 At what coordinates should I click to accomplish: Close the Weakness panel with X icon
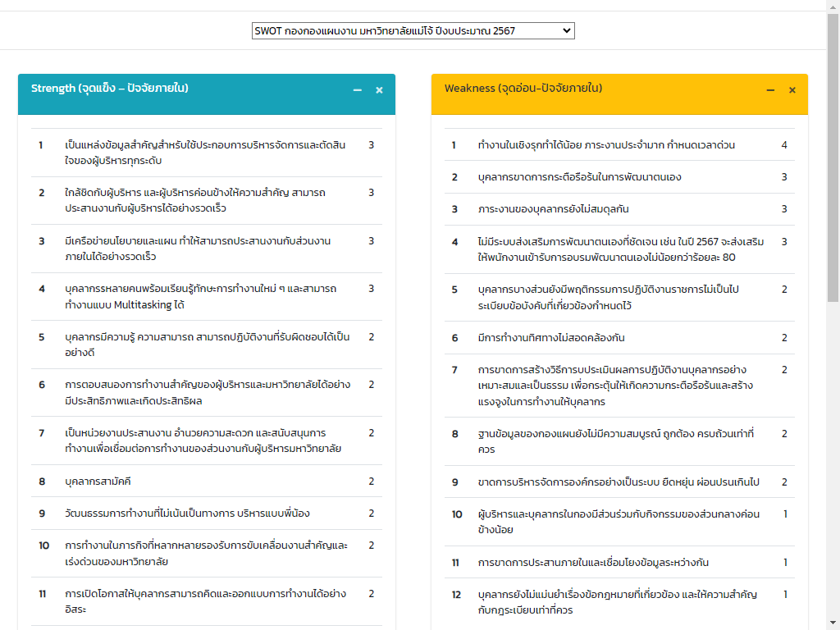[x=792, y=90]
